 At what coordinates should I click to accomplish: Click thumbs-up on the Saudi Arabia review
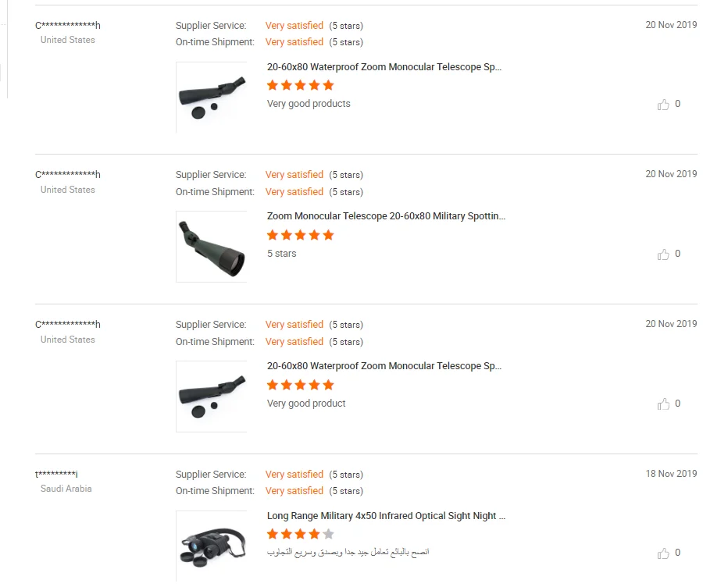point(663,553)
